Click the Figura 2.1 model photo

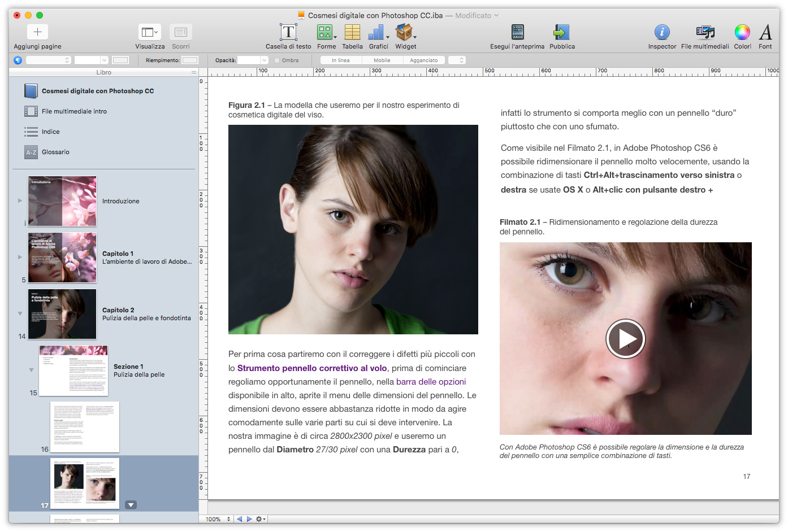pyautogui.click(x=353, y=229)
